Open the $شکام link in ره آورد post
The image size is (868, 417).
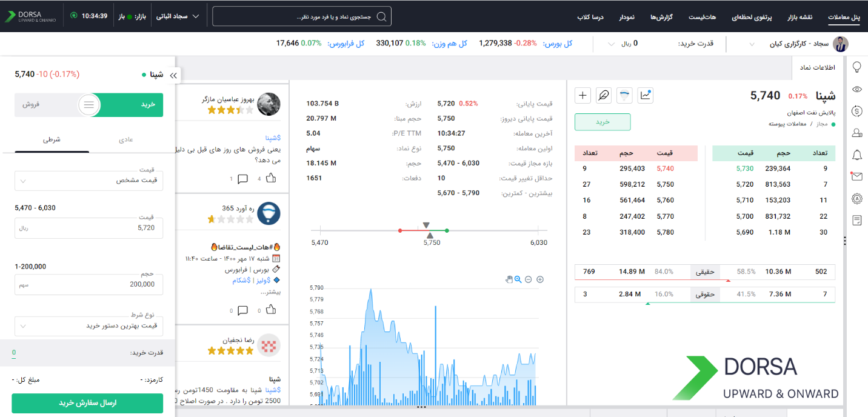[242, 280]
